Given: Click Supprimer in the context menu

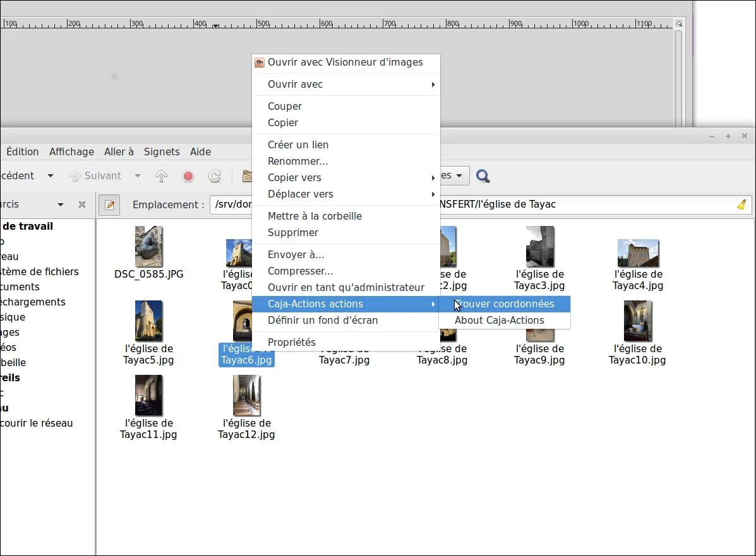Looking at the screenshot, I should [x=345, y=232].
